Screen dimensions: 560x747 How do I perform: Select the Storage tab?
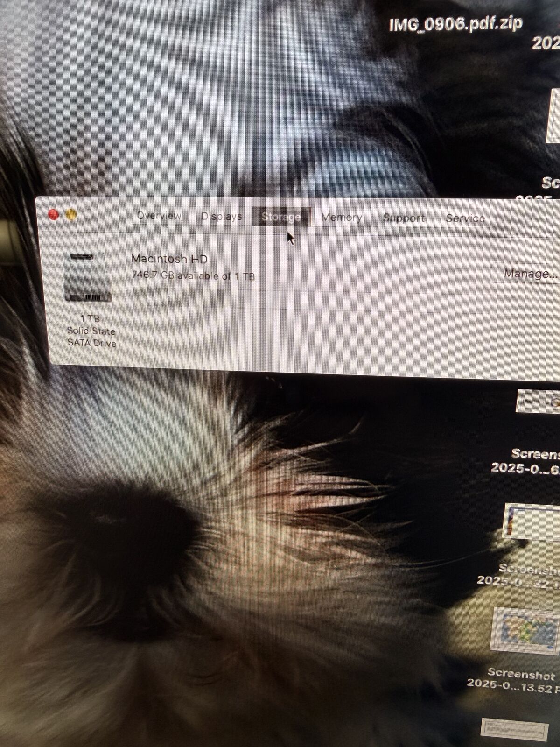(281, 217)
